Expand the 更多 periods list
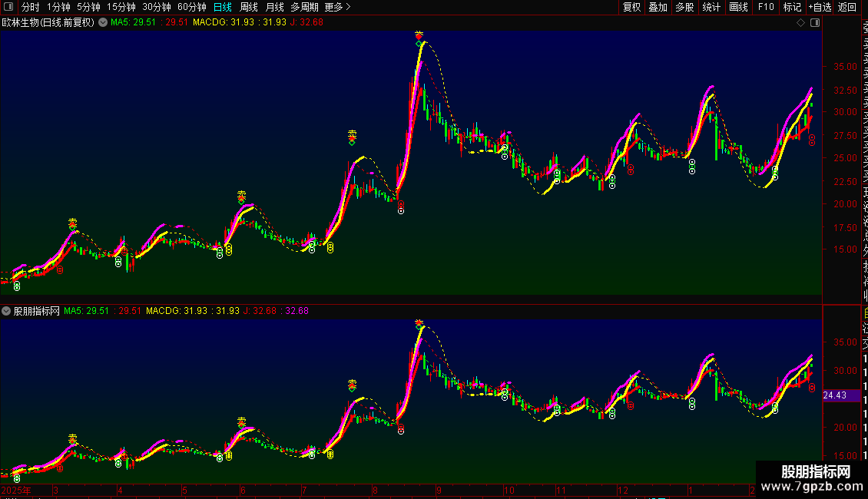The width and height of the screenshot is (868, 499). 337,7
